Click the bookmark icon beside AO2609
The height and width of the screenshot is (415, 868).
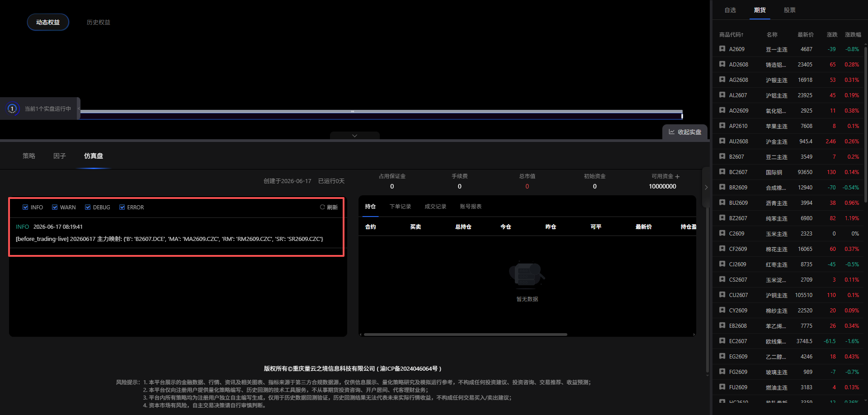pos(722,110)
